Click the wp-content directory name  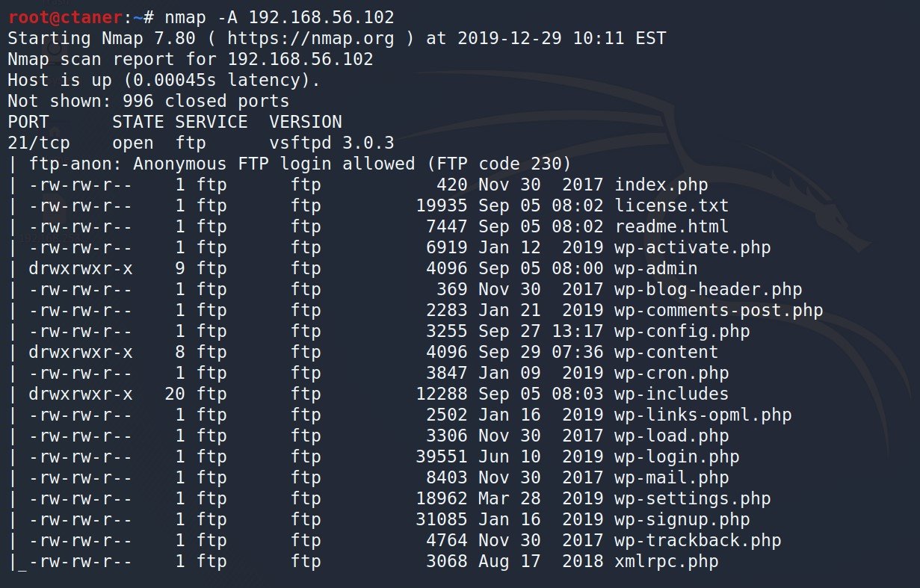pos(667,352)
